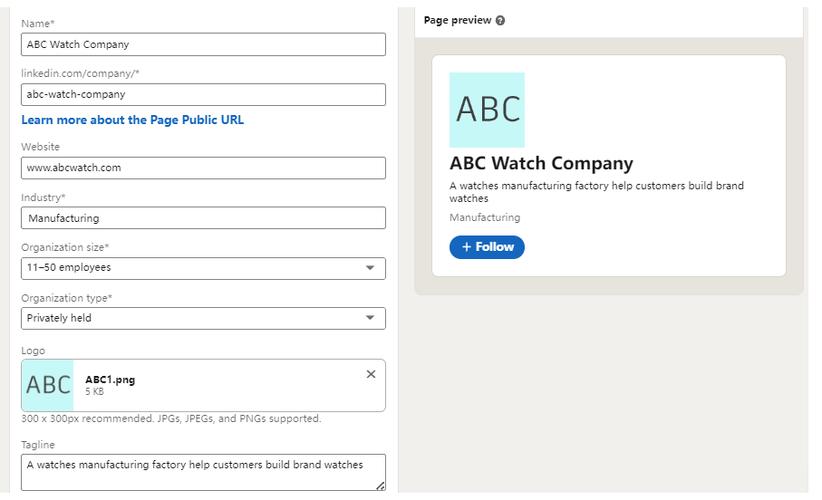Select the ABC1.png file name
Image resolution: width=822 pixels, height=500 pixels.
(x=110, y=380)
